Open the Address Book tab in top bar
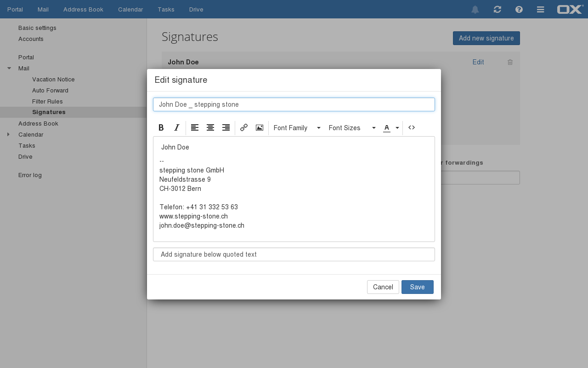Screen dimensions: 588x368 (x=83, y=9)
